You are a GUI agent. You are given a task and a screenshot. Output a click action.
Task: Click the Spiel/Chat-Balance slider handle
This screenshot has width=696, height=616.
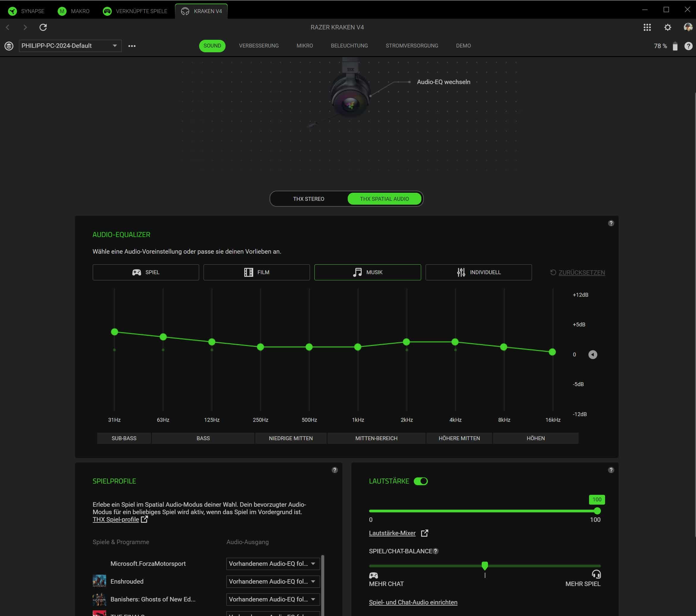484,566
